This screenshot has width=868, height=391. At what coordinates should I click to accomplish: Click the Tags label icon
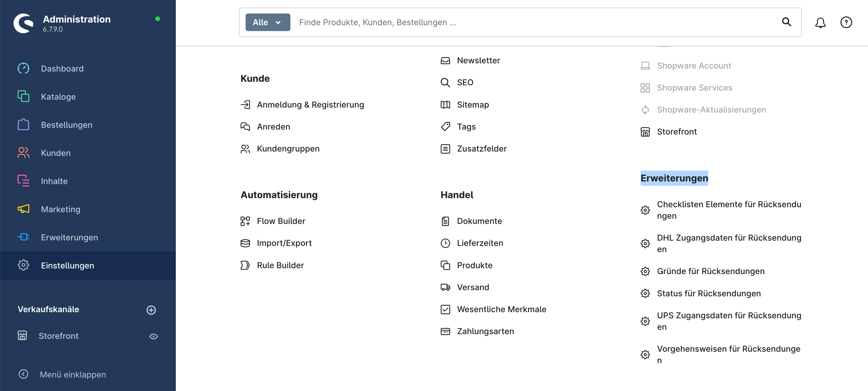coord(445,127)
